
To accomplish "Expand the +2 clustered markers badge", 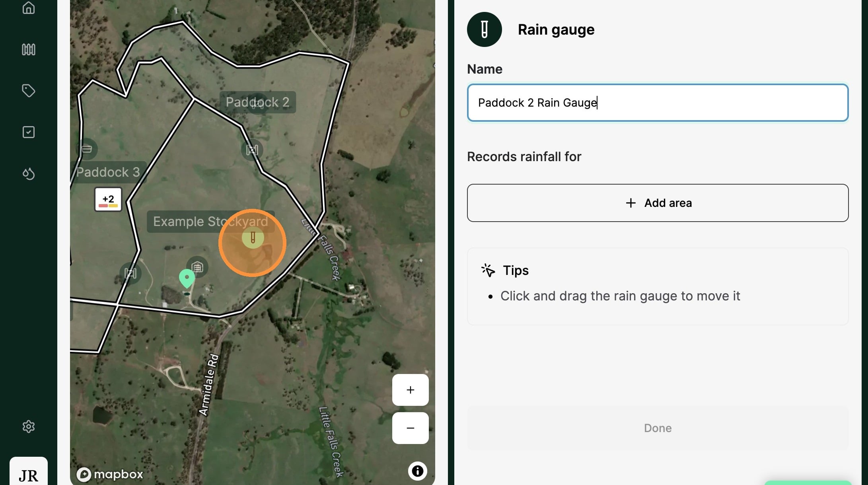I will tap(108, 199).
